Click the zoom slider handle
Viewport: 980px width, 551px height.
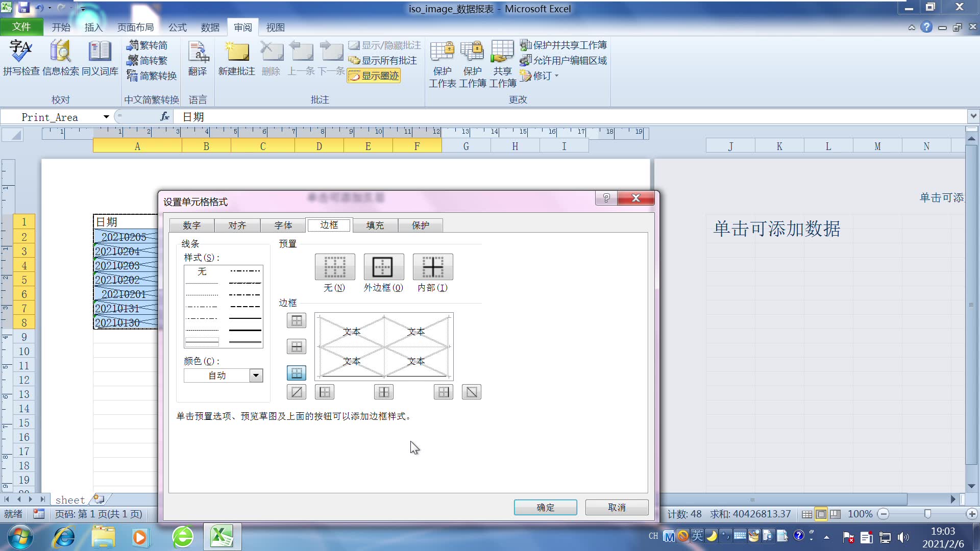click(x=927, y=514)
